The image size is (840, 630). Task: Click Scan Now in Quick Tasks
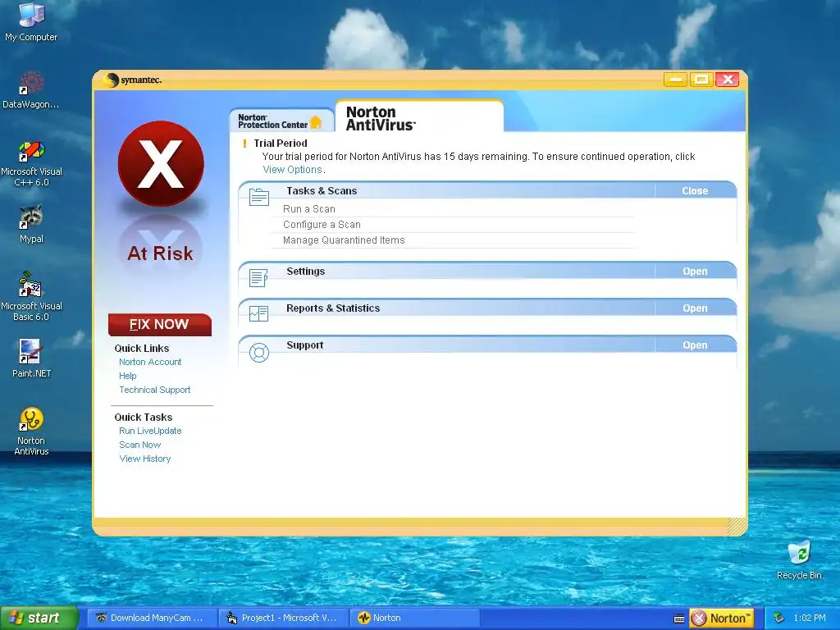(x=139, y=445)
